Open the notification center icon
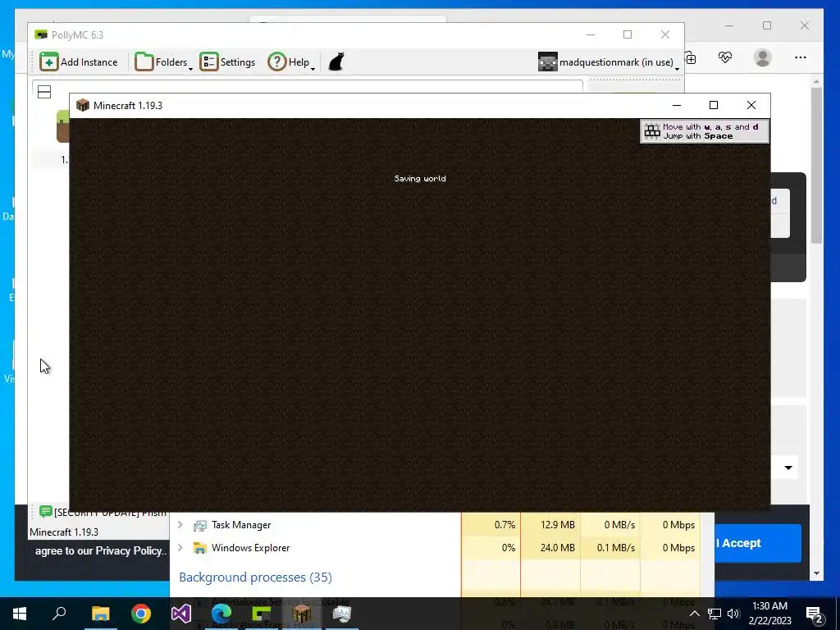840x630 pixels. (815, 614)
